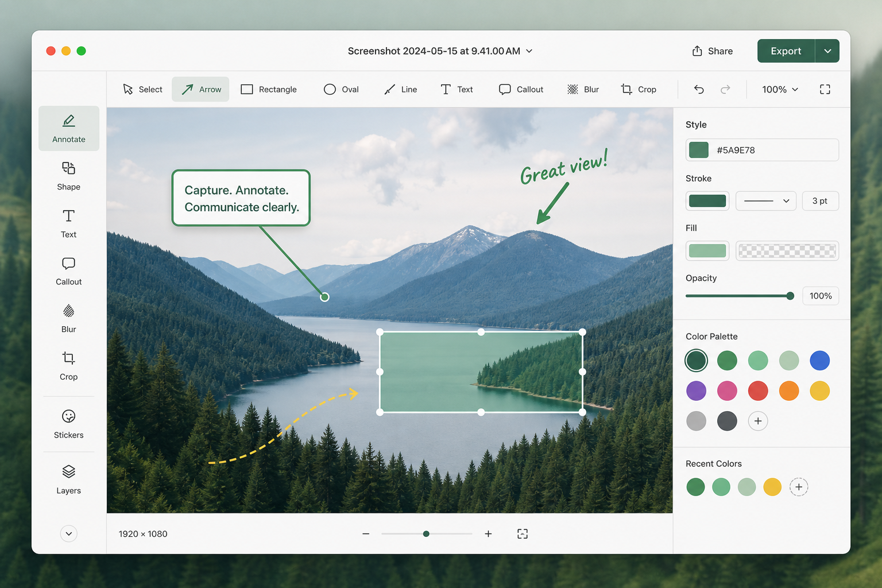
Task: Activate the Arrow tool in toolbar
Action: pos(200,90)
